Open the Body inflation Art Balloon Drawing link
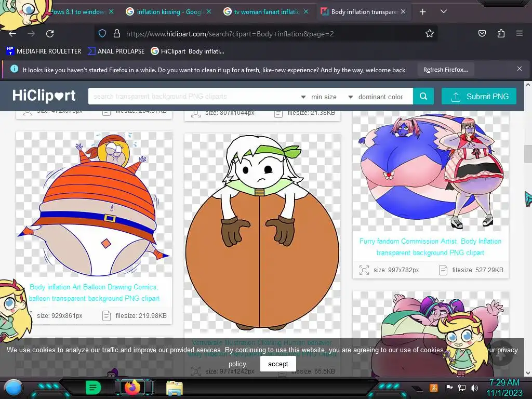The width and height of the screenshot is (532, 399). tap(94, 293)
